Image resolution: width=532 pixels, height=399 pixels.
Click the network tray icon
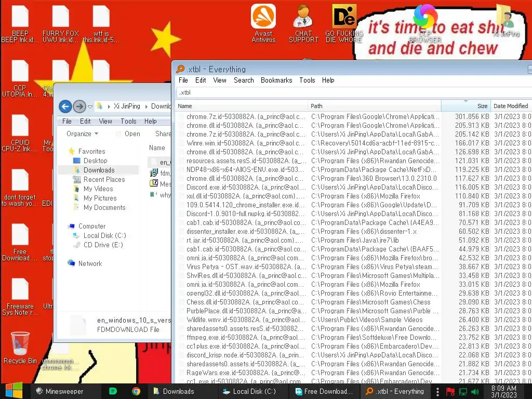click(x=463, y=392)
